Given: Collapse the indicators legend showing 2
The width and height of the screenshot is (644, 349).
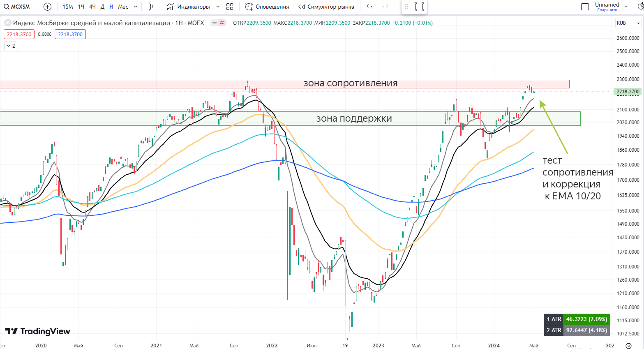Looking at the screenshot, I should coord(11,46).
